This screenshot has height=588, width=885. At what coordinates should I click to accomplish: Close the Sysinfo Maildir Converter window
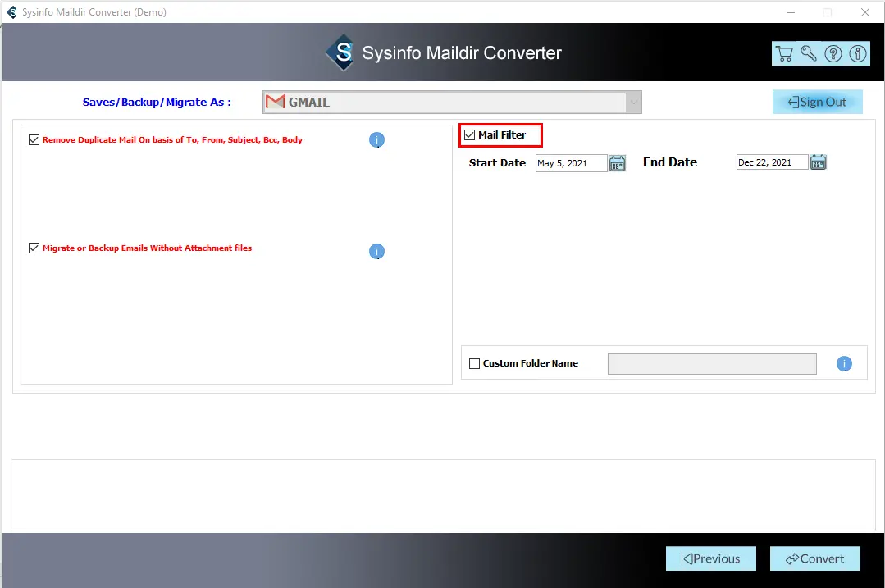864,12
